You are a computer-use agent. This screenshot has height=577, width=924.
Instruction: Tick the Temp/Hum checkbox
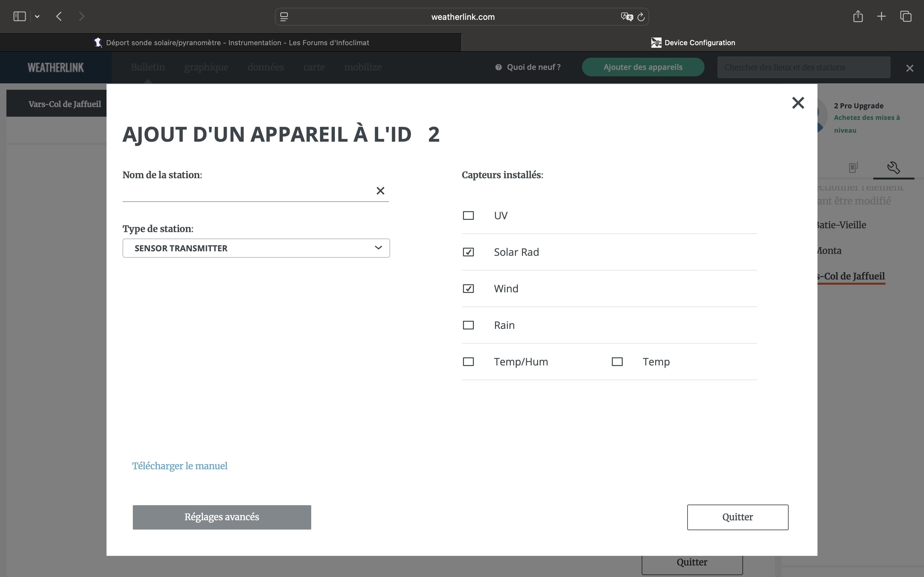[x=468, y=362]
